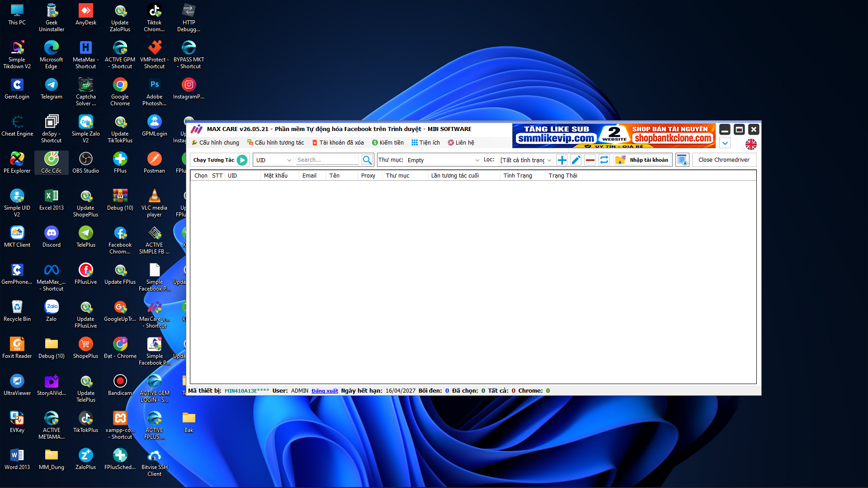Select the Bandicam desktop icon

point(120,385)
